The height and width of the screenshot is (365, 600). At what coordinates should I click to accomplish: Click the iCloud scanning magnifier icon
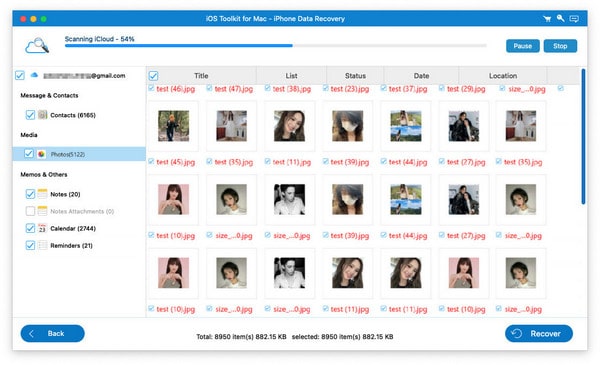point(37,46)
